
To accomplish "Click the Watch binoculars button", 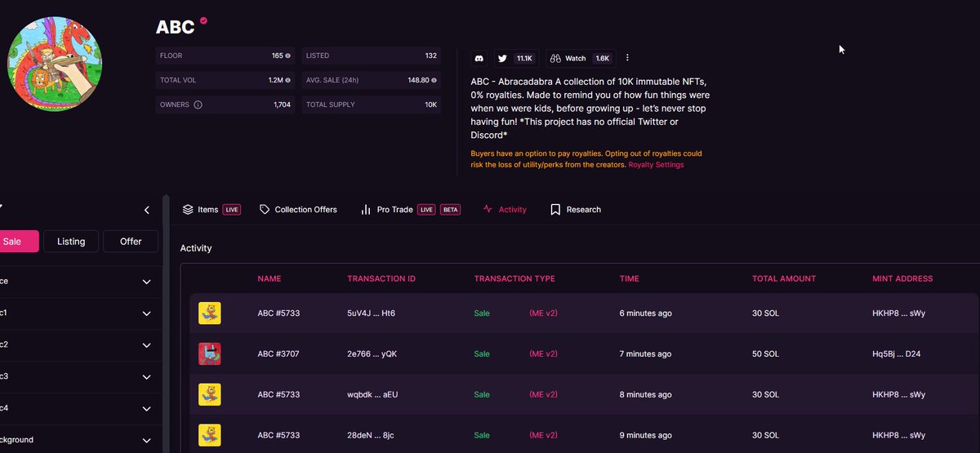I will [580, 58].
